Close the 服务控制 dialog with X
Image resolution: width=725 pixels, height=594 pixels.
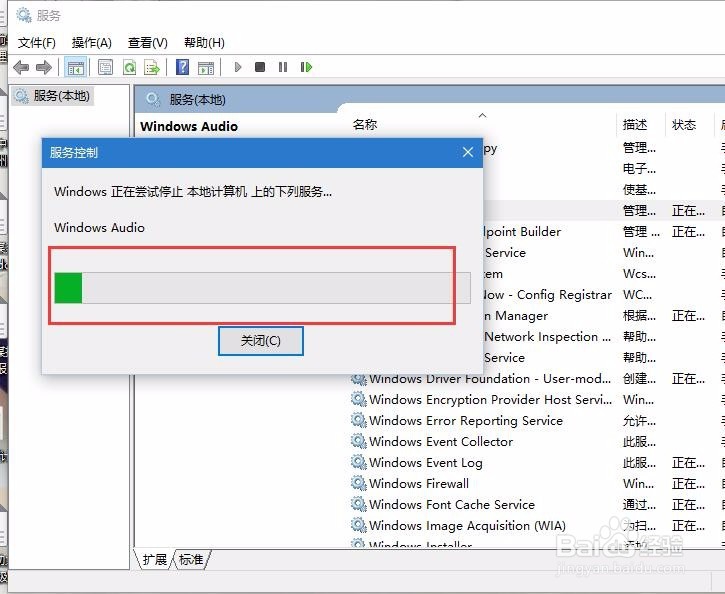point(468,152)
